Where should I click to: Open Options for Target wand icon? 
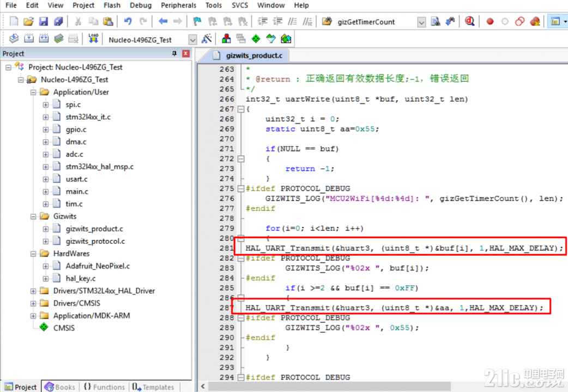pos(207,38)
